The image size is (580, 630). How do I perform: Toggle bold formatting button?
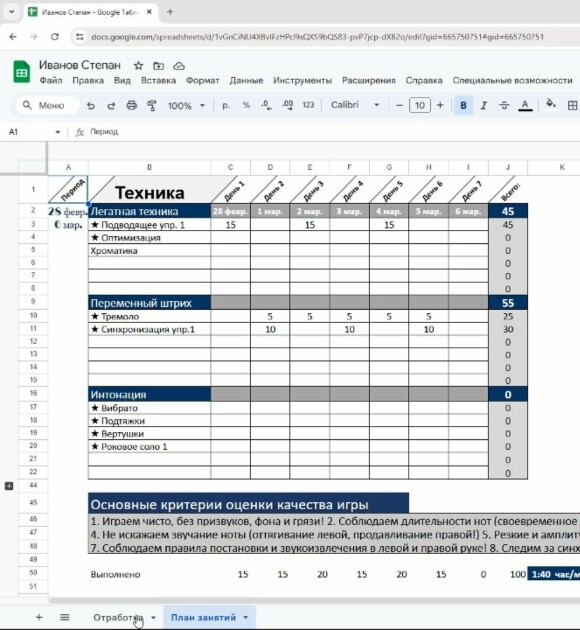(x=463, y=105)
